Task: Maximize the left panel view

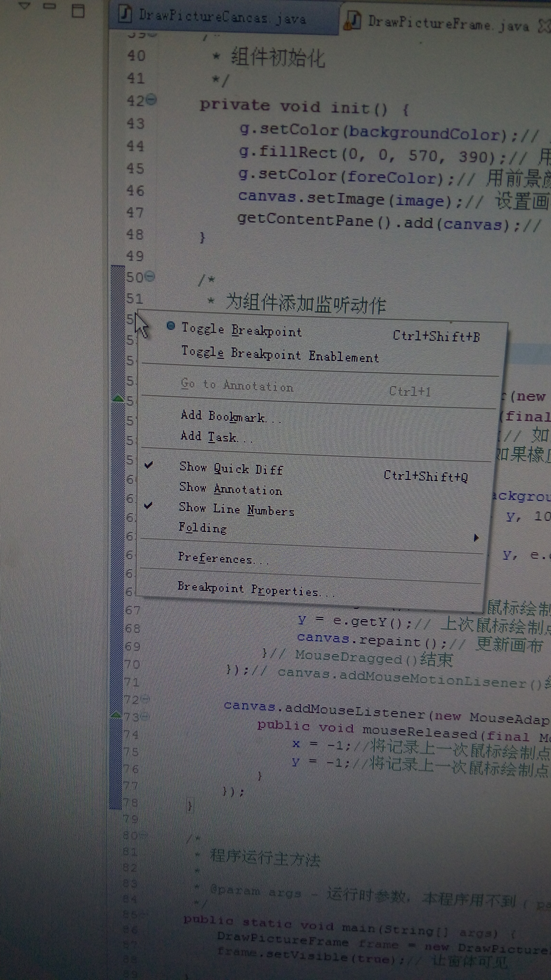Action: pos(78,11)
